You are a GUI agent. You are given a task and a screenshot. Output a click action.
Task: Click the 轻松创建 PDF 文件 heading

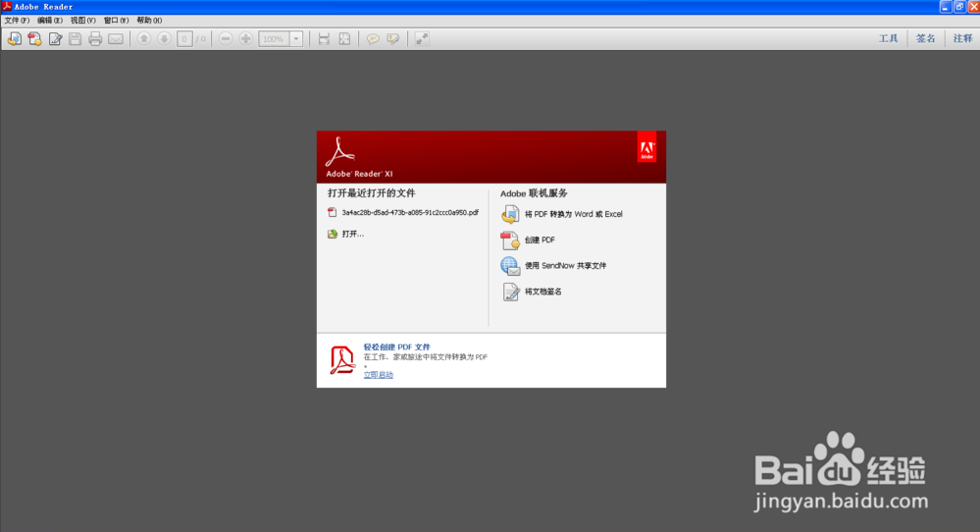tap(397, 346)
